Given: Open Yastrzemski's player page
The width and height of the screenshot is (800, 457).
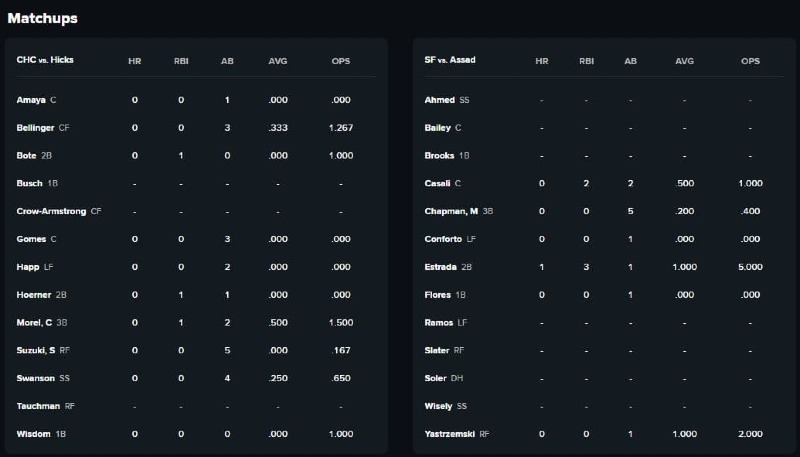Looking at the screenshot, I should (449, 434).
